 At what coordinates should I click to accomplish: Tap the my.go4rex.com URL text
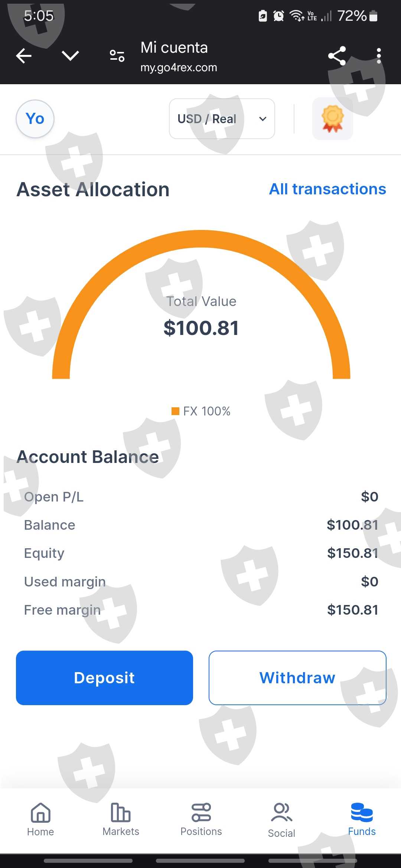pos(179,68)
